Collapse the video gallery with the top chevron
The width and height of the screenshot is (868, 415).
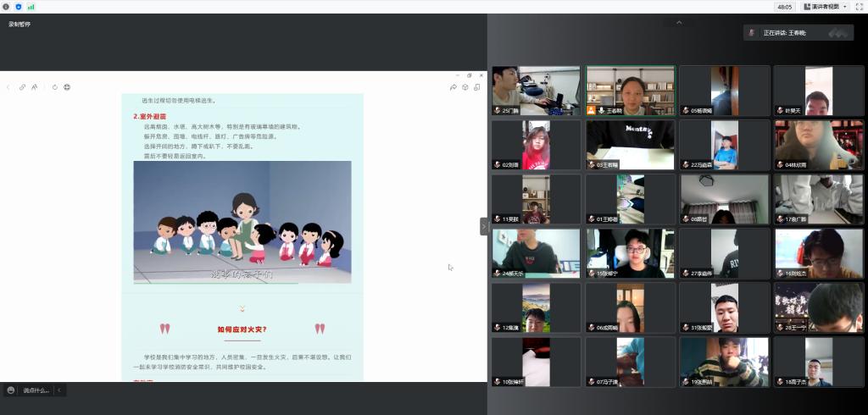678,23
